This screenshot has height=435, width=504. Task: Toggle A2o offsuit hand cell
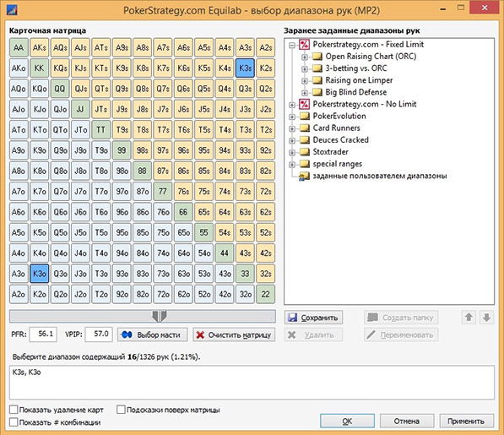coord(19,295)
